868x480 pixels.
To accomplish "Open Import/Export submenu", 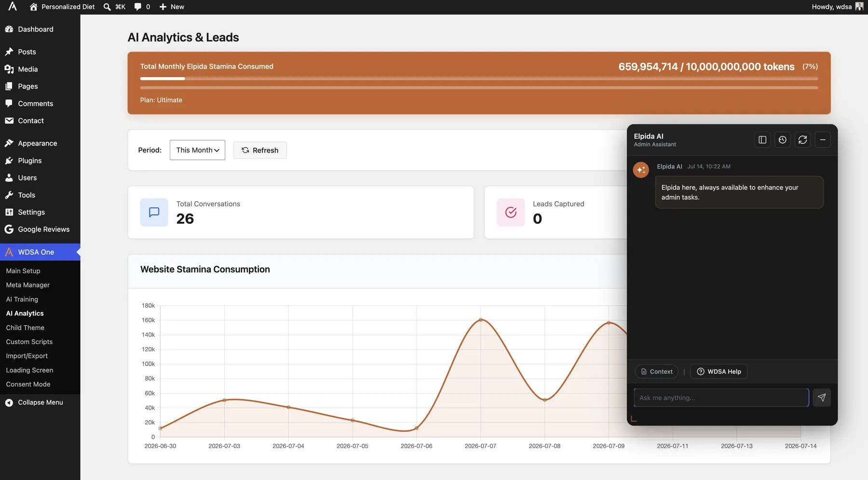I will tap(27, 356).
